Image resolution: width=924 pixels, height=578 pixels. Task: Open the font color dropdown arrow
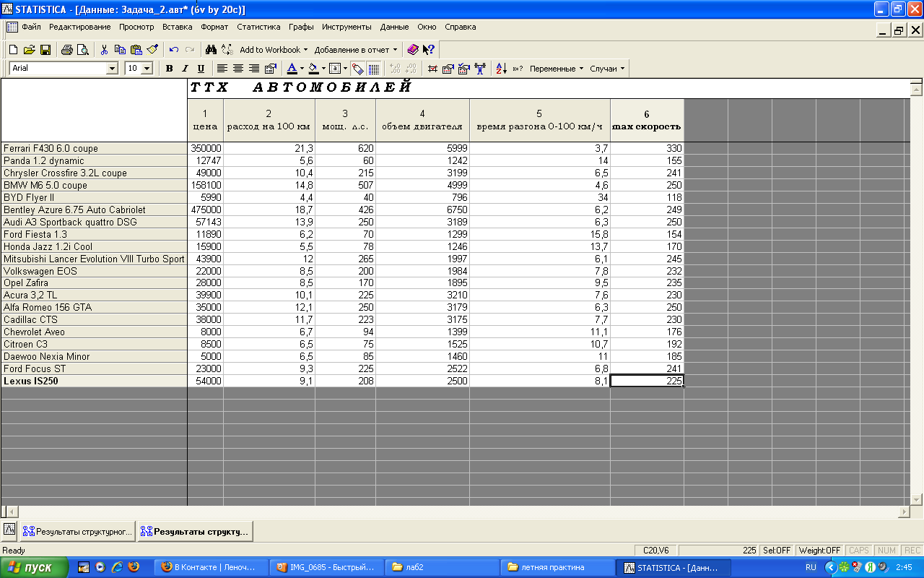coord(302,69)
